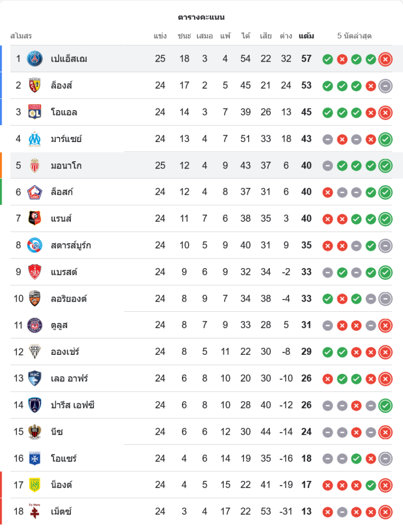Viewport: 403px width, 532px height.
Task: Click the Marseille club logo
Action: pyautogui.click(x=35, y=139)
